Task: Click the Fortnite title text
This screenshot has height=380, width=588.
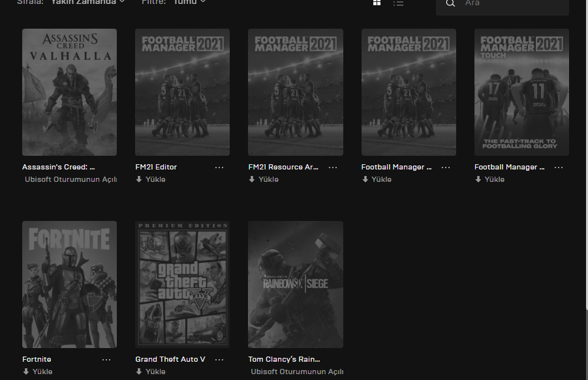Action: click(x=37, y=359)
